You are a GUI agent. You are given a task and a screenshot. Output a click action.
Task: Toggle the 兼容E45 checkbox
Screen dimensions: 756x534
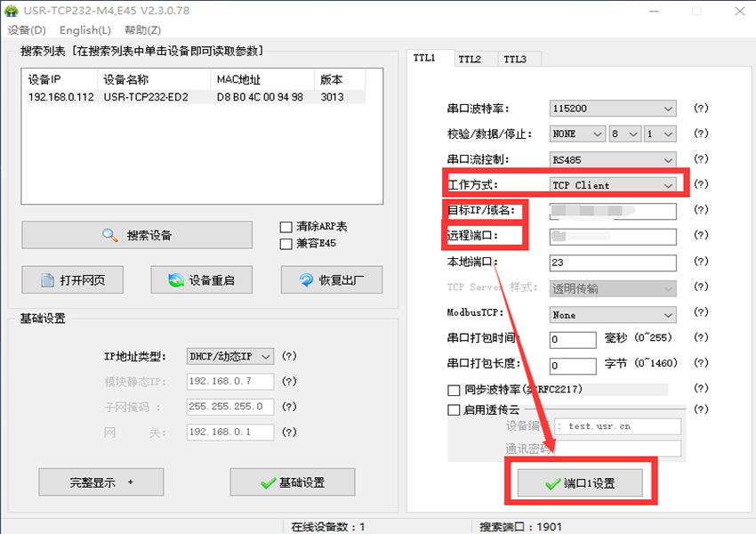pyautogui.click(x=286, y=243)
